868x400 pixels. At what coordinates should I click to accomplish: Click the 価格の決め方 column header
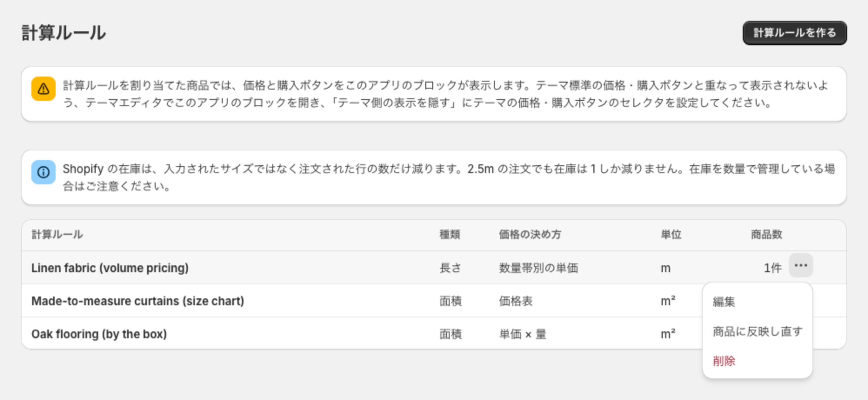tap(530, 235)
